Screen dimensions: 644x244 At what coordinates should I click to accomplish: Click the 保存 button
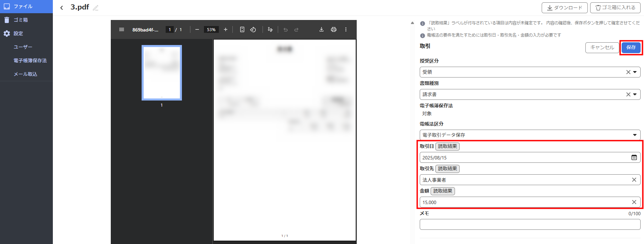tap(631, 47)
